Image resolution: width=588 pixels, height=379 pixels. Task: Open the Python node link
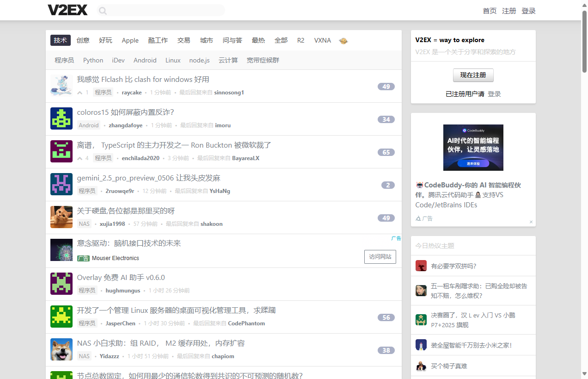click(93, 60)
